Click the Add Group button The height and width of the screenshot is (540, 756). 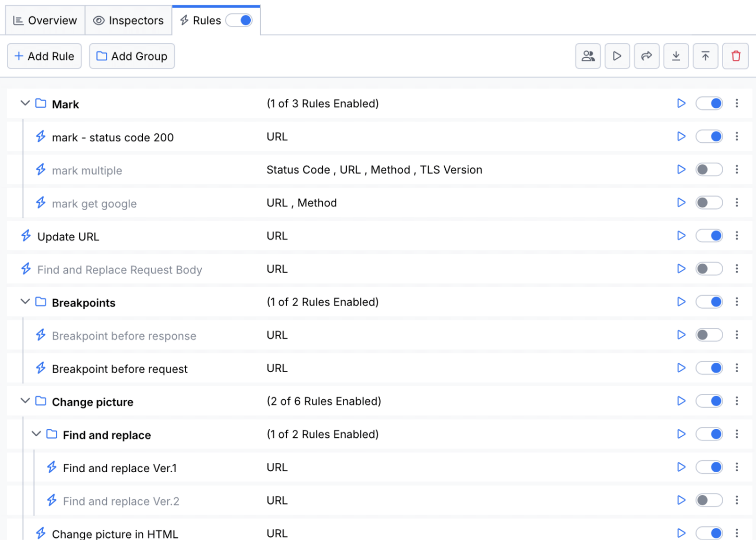pos(132,56)
